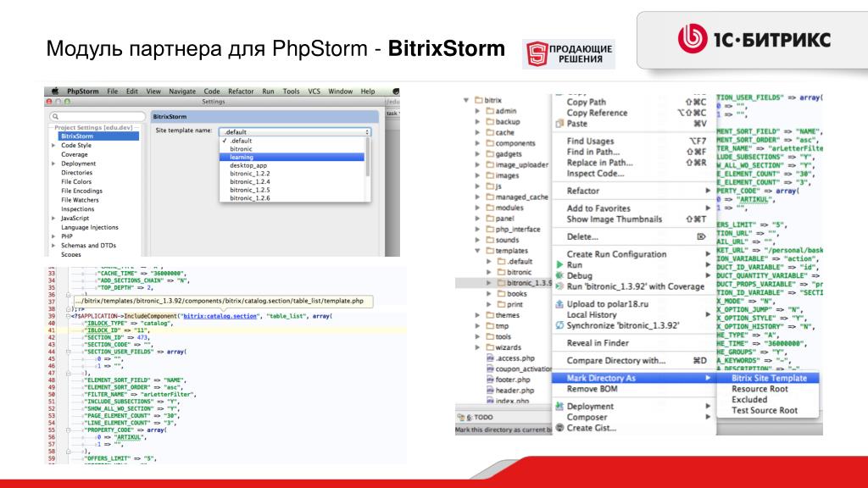Select the books template folder
Image resolution: width=868 pixels, height=488 pixels.
coord(516,294)
